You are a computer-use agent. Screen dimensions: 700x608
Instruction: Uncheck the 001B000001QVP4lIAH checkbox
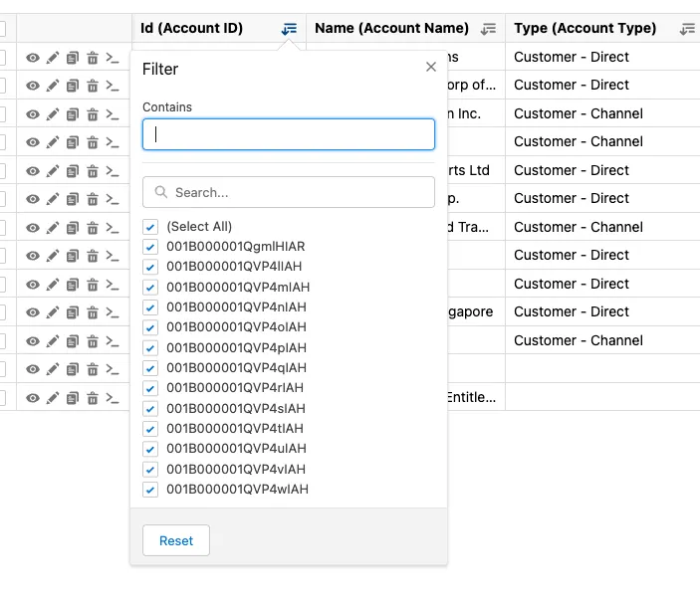click(x=150, y=267)
